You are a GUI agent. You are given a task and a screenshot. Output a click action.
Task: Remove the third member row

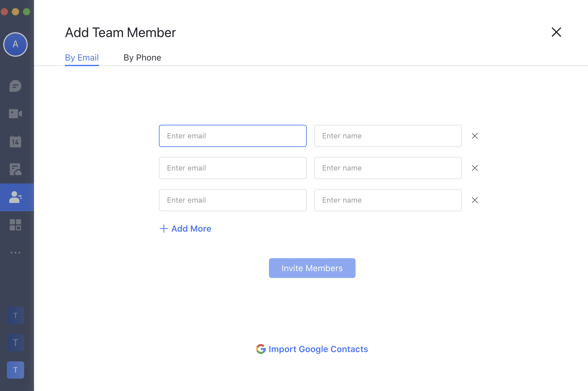(475, 200)
